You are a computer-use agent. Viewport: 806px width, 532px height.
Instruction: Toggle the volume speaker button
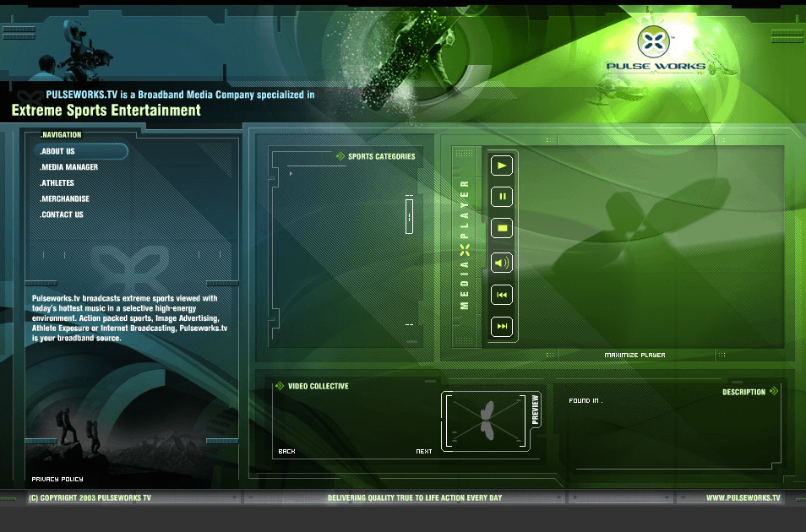point(502,263)
